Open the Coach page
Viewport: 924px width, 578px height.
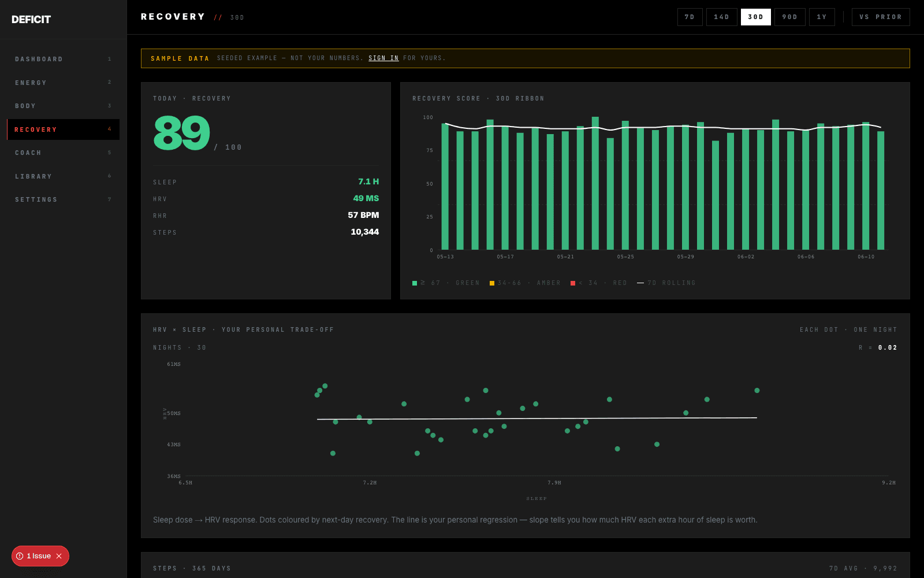[64, 153]
